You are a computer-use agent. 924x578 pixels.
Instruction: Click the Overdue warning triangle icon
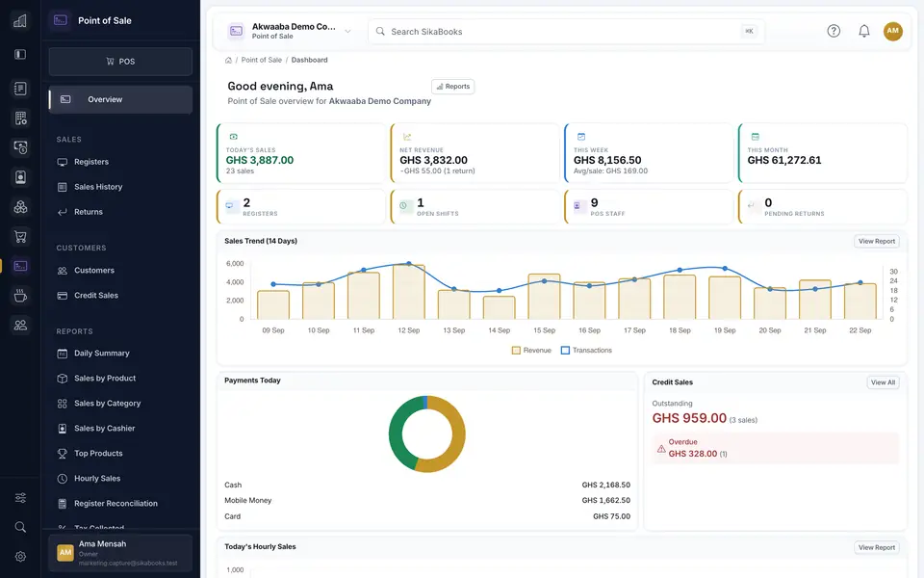point(661,449)
